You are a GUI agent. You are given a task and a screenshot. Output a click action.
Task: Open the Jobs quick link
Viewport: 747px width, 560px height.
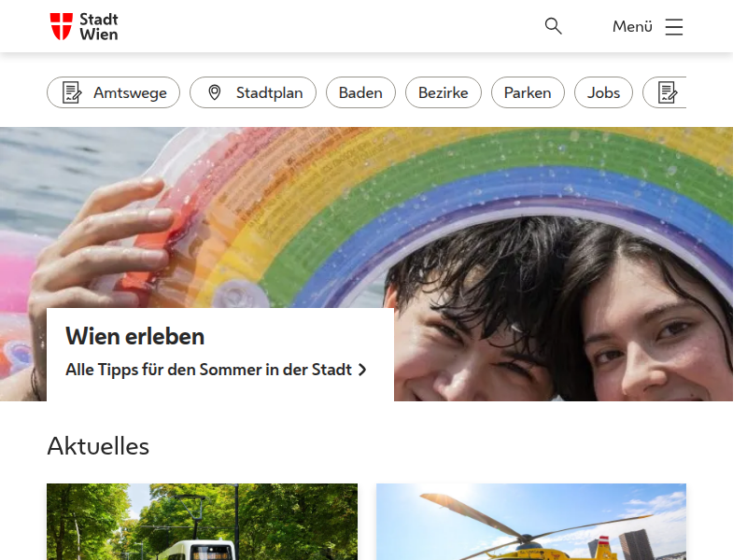(603, 92)
